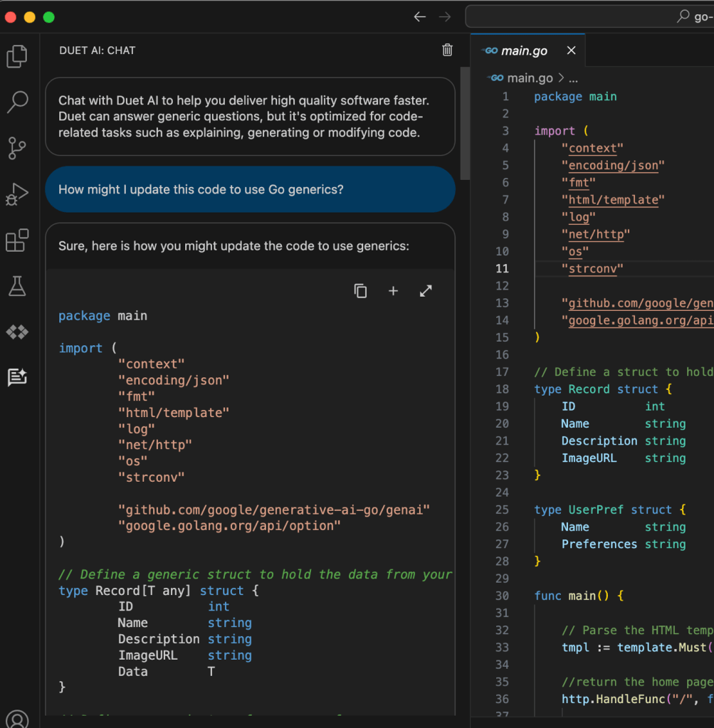
Task: Expand the breadcrumb ellipsis symbol list
Action: coord(573,78)
